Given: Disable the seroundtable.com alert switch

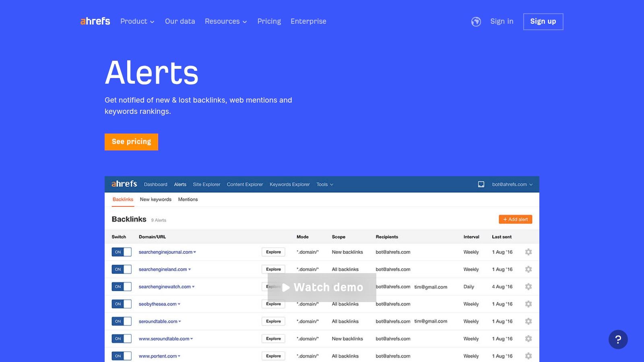Looking at the screenshot, I should coord(121,321).
